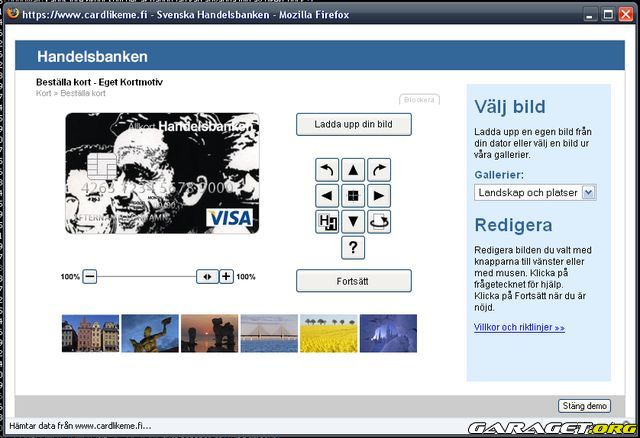Image resolution: width=640 pixels, height=438 pixels.
Task: Click the circular arrow button beside the down arrow
Action: [x=379, y=222]
